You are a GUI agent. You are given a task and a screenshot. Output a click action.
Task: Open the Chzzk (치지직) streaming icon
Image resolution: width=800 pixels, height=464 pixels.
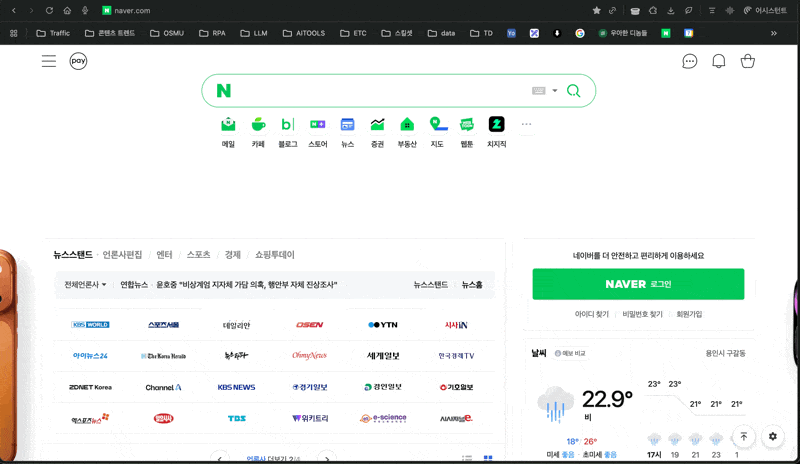click(x=496, y=125)
